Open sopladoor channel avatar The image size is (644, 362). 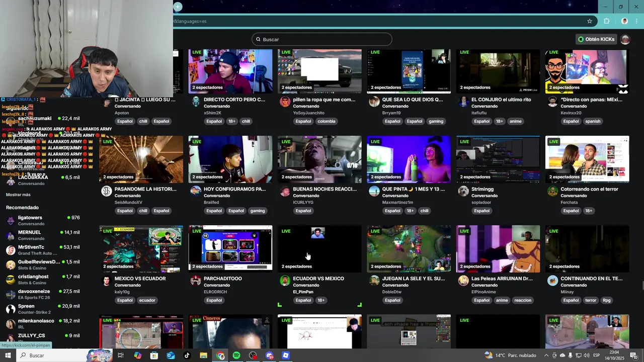[x=463, y=191]
